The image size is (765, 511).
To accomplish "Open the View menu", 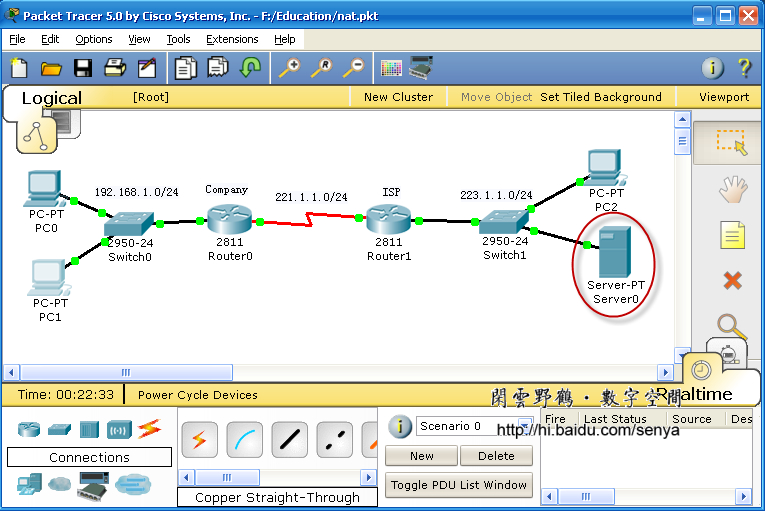I will (x=139, y=39).
